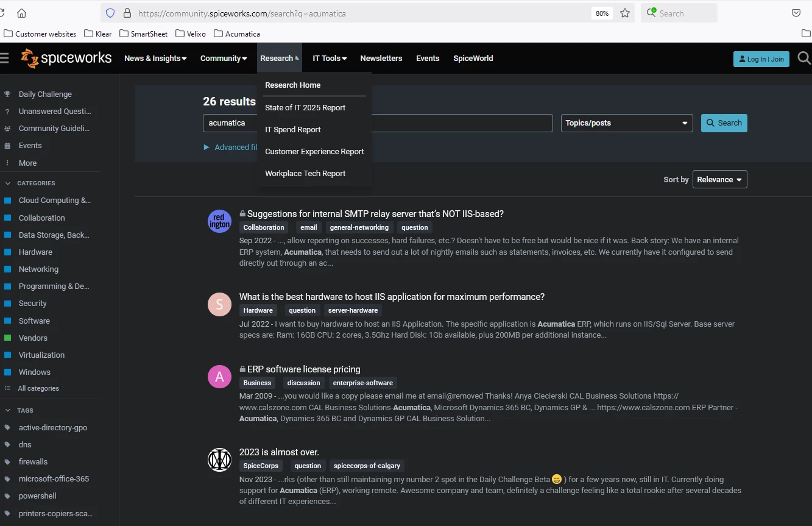812x526 pixels.
Task: Open the Pocket save icon
Action: click(796, 13)
